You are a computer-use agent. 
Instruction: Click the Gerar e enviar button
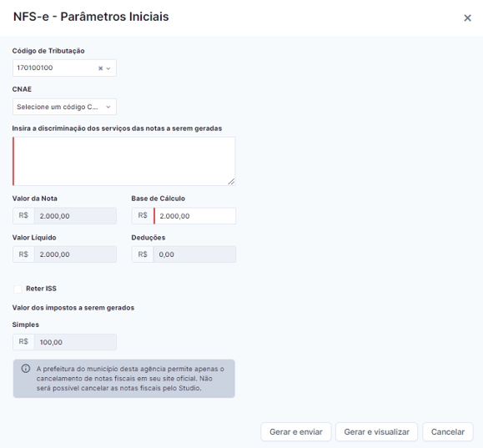click(296, 432)
